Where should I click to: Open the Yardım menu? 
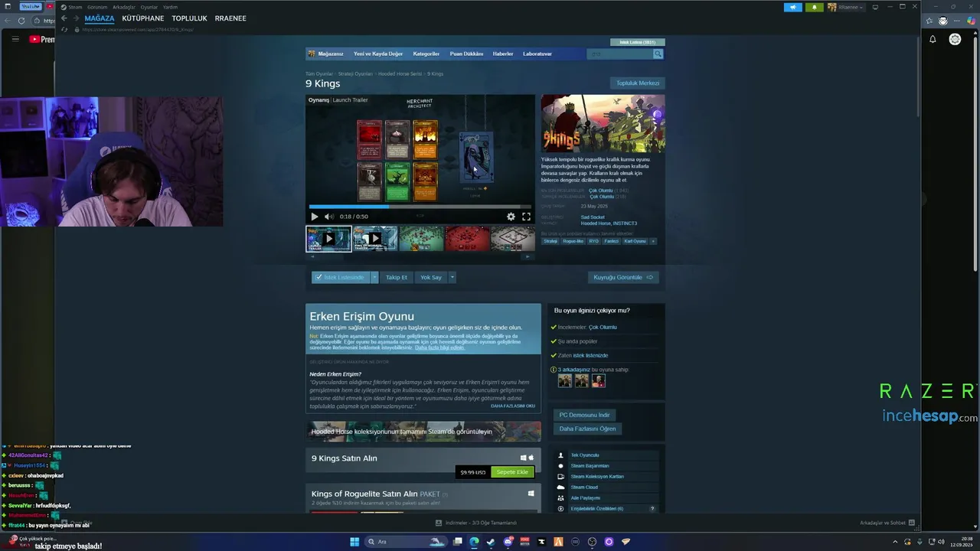pos(170,7)
